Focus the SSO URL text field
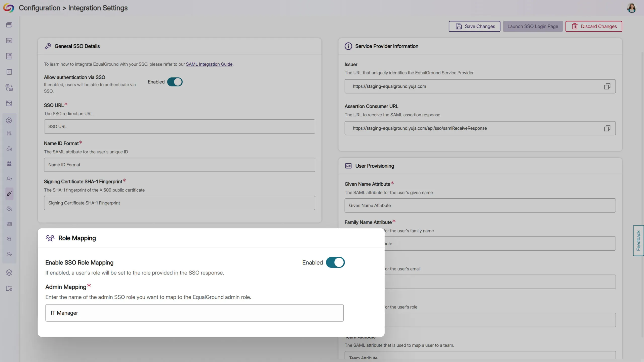The height and width of the screenshot is (362, 644). 179,126
